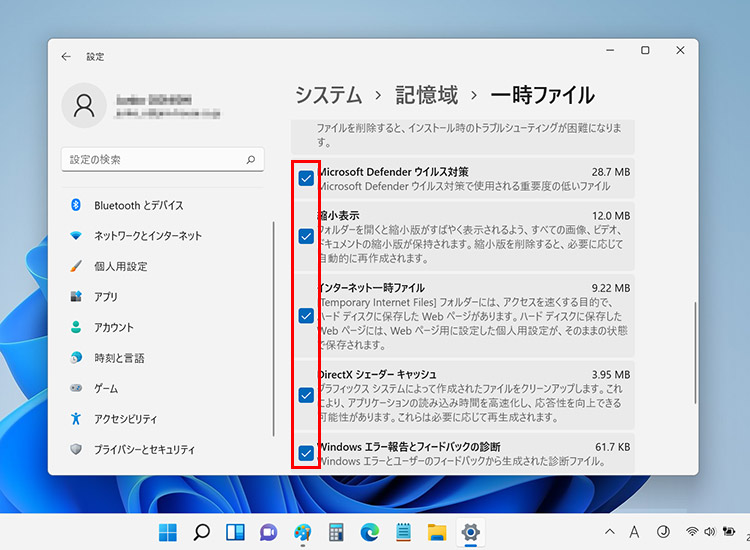750x550 pixels.
Task: Click システム in the breadcrumb
Action: pyautogui.click(x=328, y=95)
